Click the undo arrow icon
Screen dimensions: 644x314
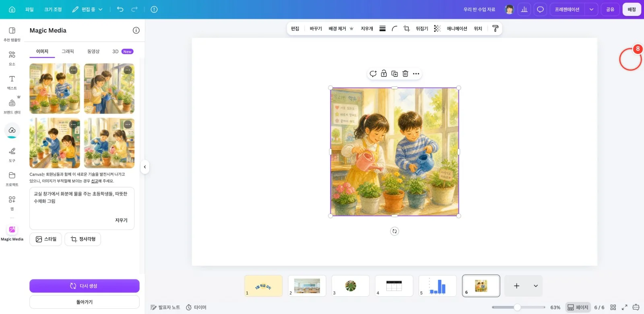[120, 9]
